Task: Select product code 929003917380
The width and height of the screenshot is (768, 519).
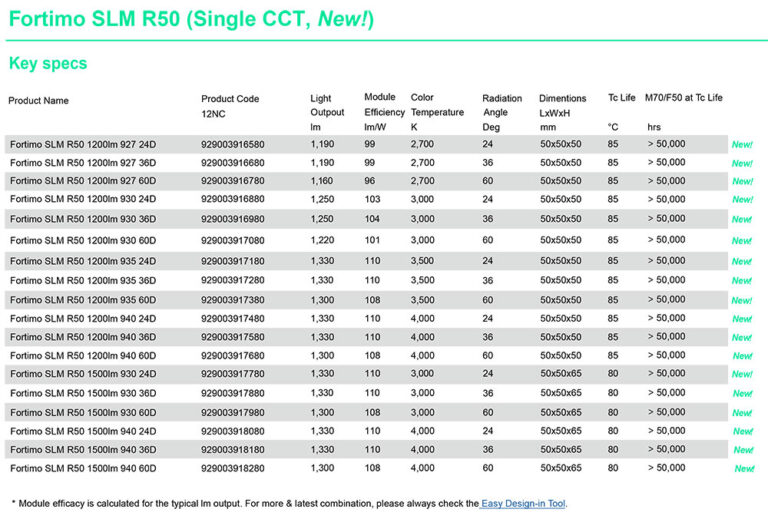Action: pyautogui.click(x=233, y=300)
